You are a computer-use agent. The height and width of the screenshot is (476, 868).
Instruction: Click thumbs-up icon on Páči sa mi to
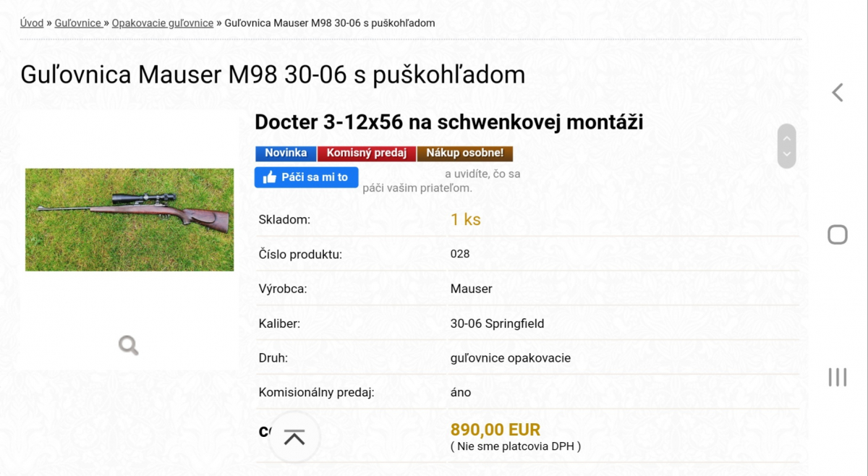270,177
